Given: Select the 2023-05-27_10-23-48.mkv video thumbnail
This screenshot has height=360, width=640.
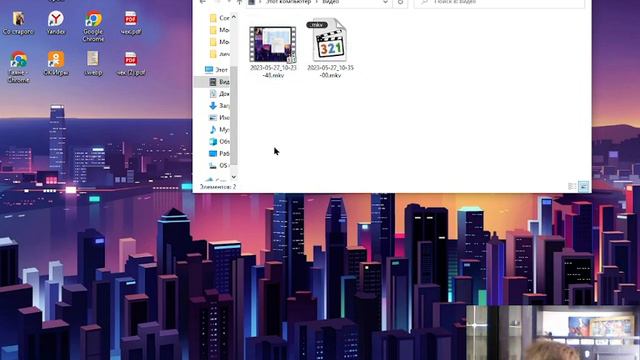Looking at the screenshot, I should pyautogui.click(x=273, y=44).
